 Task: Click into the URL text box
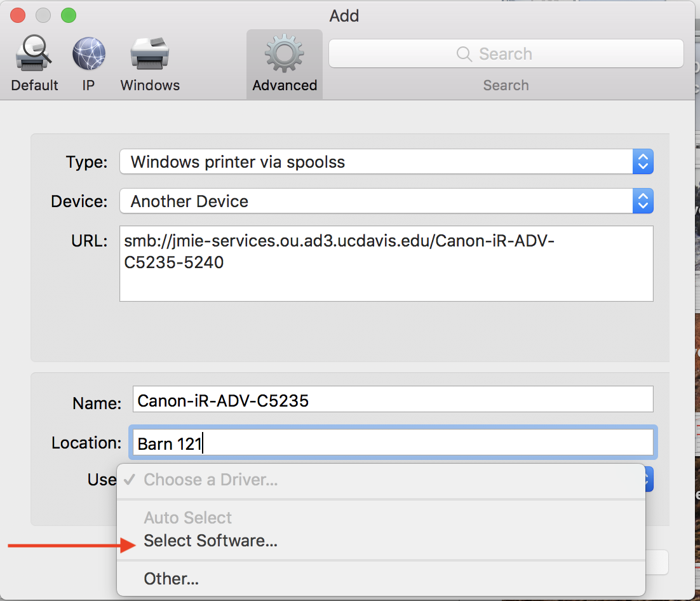(386, 264)
